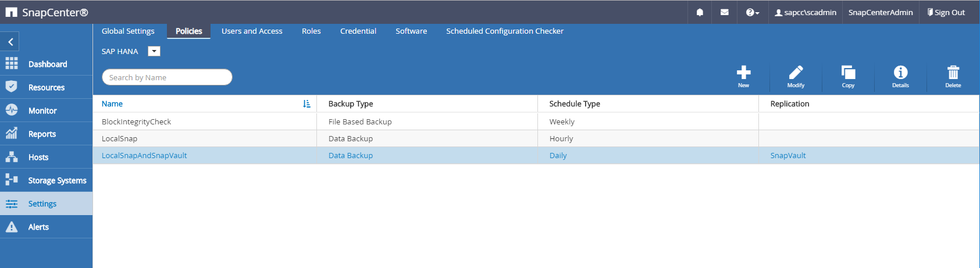Viewport: 980px width, 268px height.
Task: Toggle the Name column sort icon
Action: [x=307, y=103]
